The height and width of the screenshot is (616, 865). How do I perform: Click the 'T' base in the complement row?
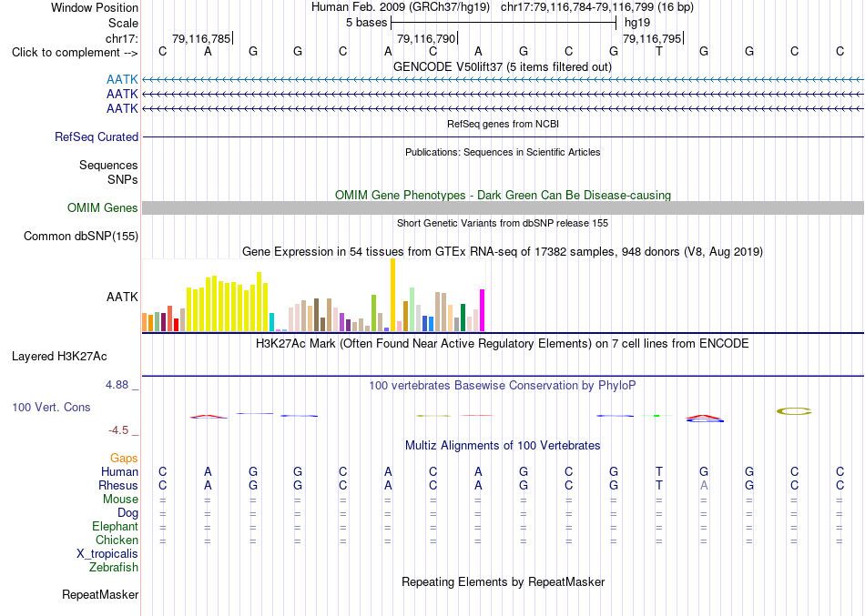[x=658, y=51]
